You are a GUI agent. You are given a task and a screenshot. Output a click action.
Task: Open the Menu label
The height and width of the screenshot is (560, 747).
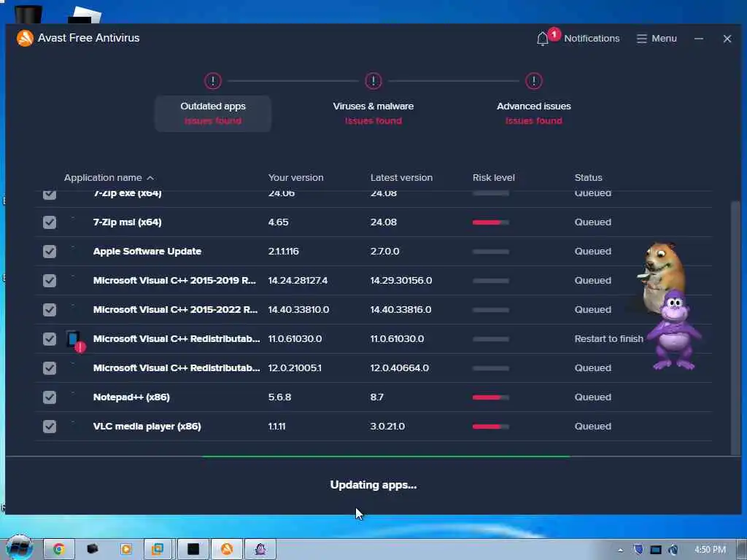pos(664,39)
